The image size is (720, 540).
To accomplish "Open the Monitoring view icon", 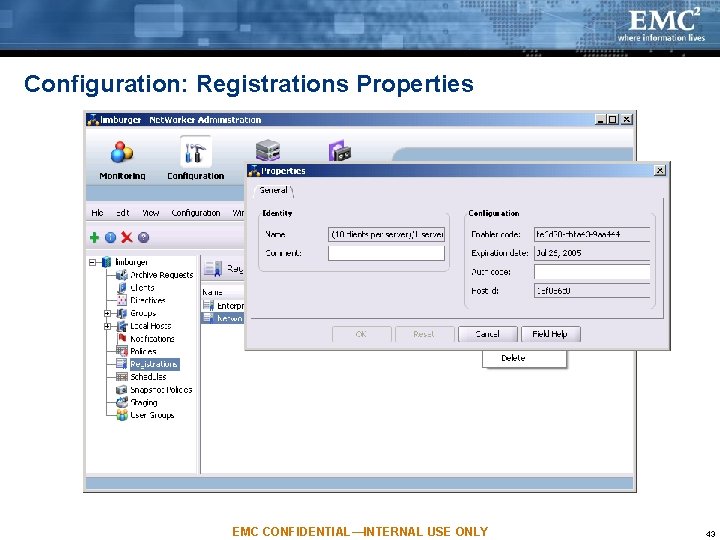I will click(122, 152).
